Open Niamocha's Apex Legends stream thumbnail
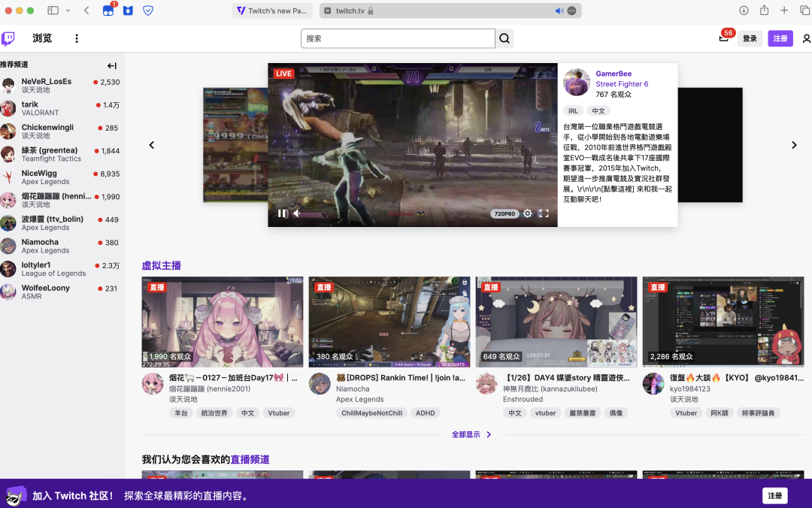The image size is (812, 508). [389, 322]
